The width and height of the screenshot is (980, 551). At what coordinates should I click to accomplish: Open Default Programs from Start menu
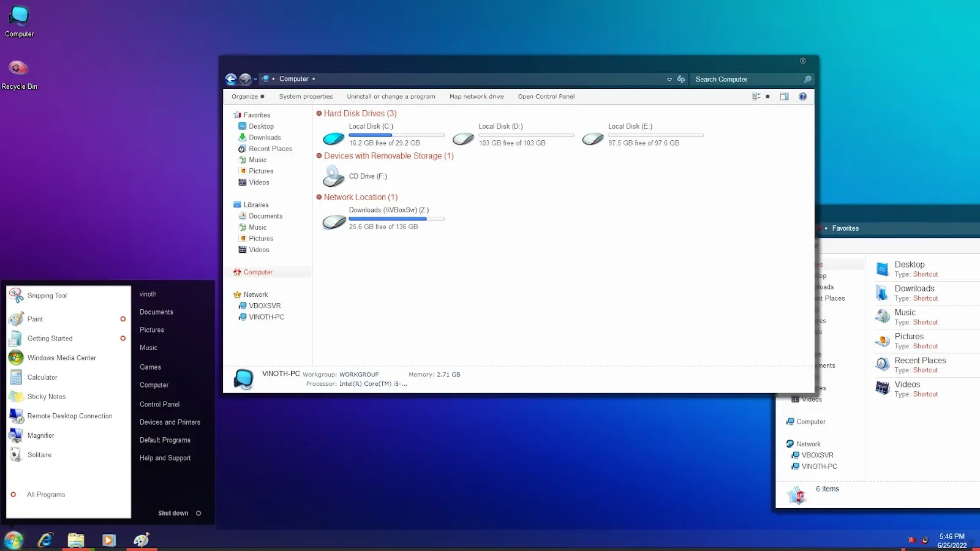coord(165,440)
